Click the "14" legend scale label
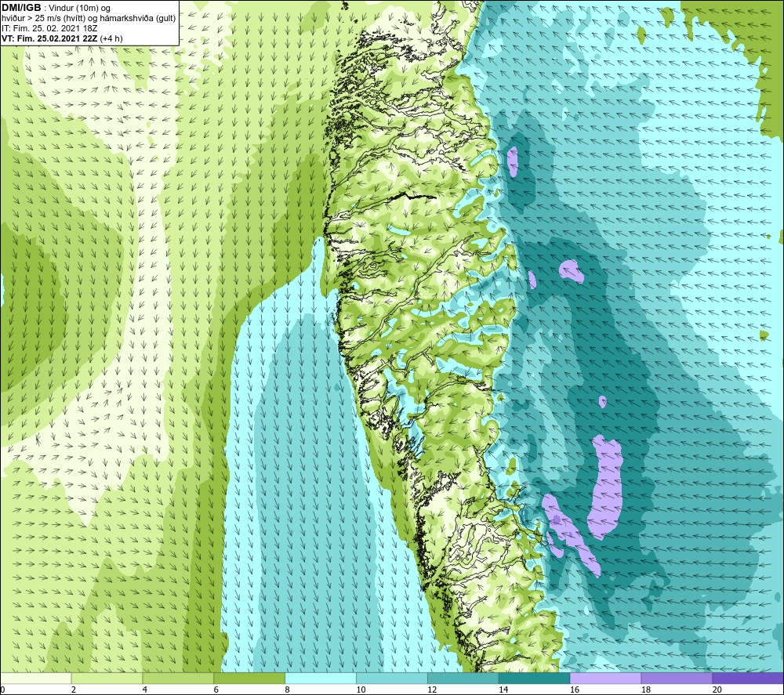784x695 pixels. [x=503, y=690]
